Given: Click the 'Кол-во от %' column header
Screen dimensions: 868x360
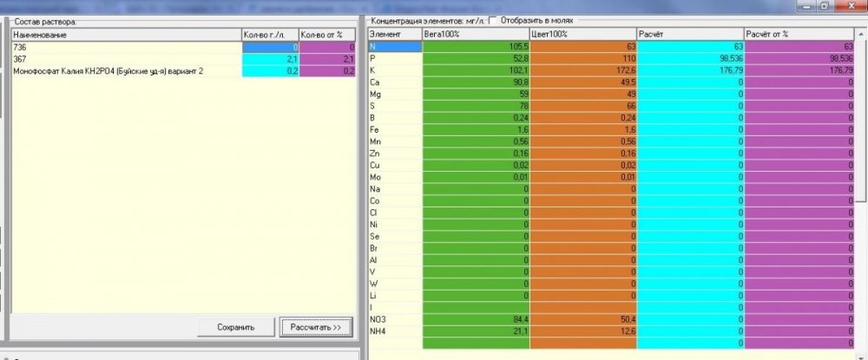Looking at the screenshot, I should 327,35.
